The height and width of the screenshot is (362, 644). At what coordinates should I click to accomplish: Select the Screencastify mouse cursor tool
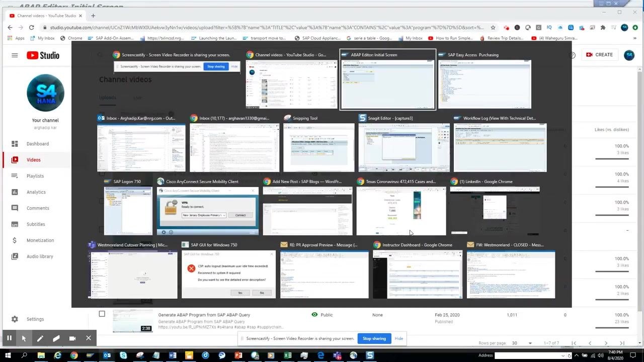click(x=24, y=338)
